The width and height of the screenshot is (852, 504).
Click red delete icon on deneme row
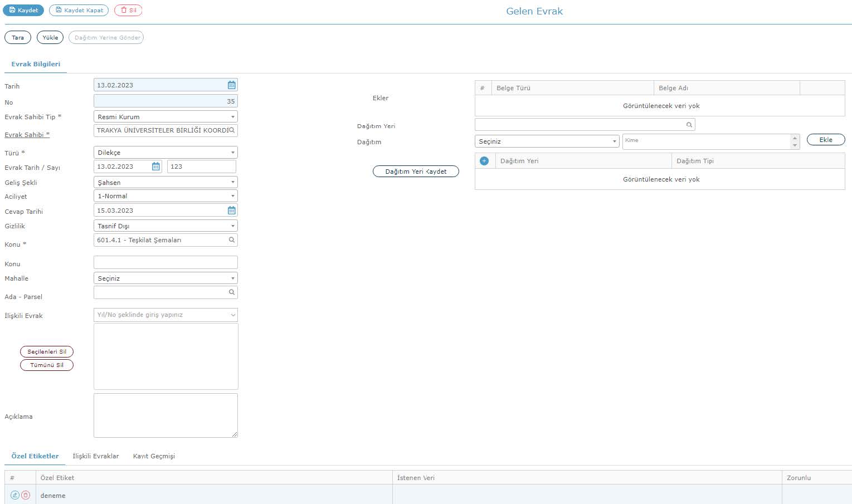(x=26, y=495)
